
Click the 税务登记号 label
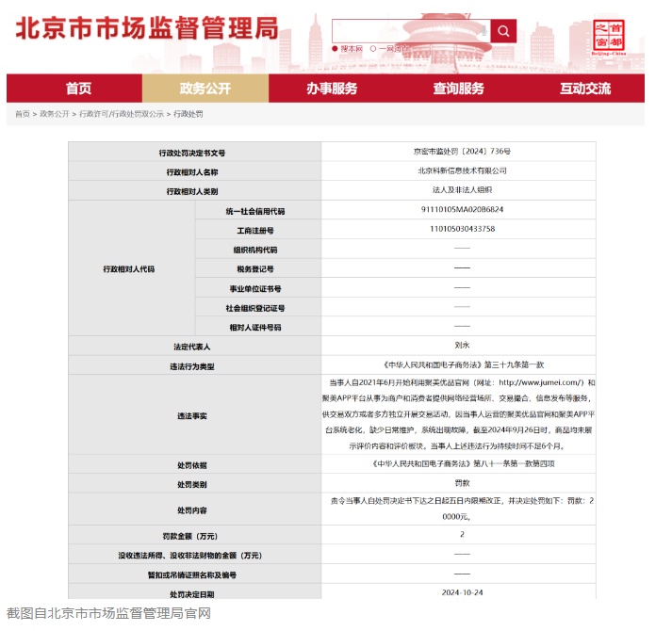pos(255,269)
